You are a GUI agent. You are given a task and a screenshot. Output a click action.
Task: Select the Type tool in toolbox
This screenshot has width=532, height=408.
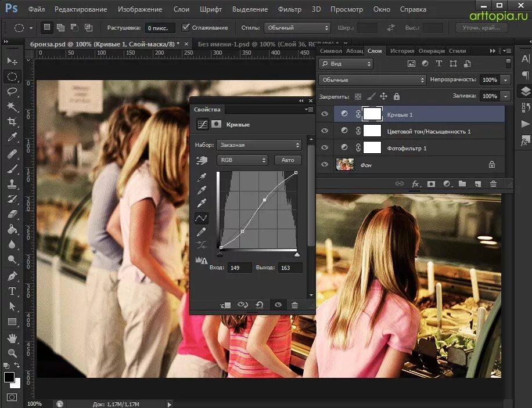point(12,291)
